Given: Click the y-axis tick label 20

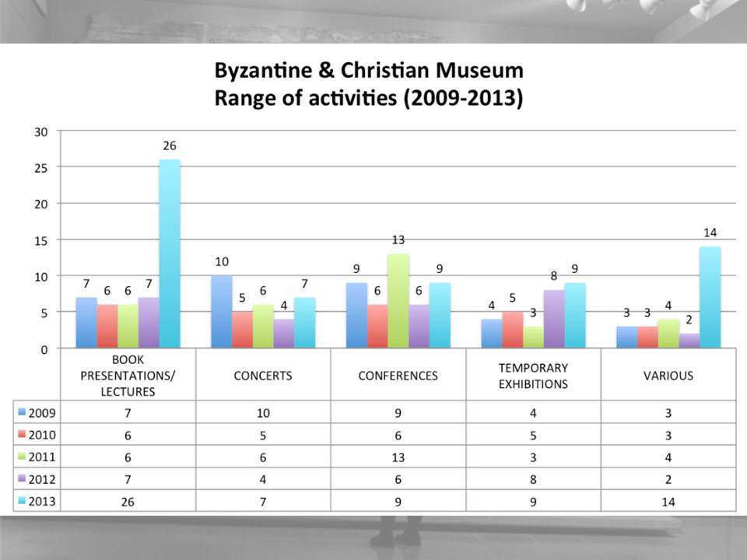Looking at the screenshot, I should pyautogui.click(x=41, y=205).
